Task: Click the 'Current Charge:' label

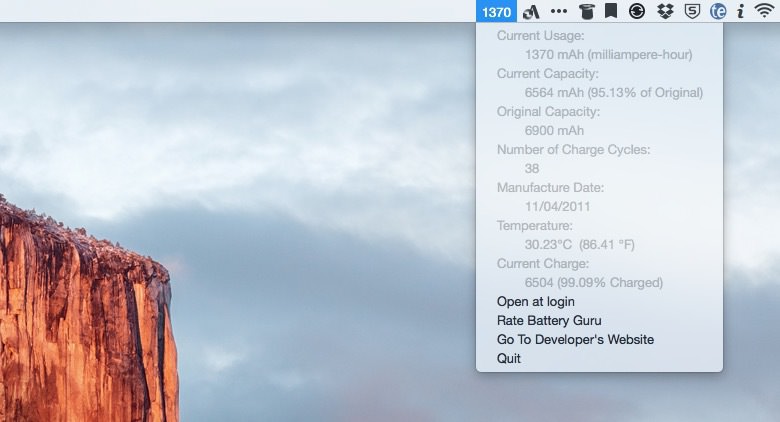Action: click(x=542, y=264)
